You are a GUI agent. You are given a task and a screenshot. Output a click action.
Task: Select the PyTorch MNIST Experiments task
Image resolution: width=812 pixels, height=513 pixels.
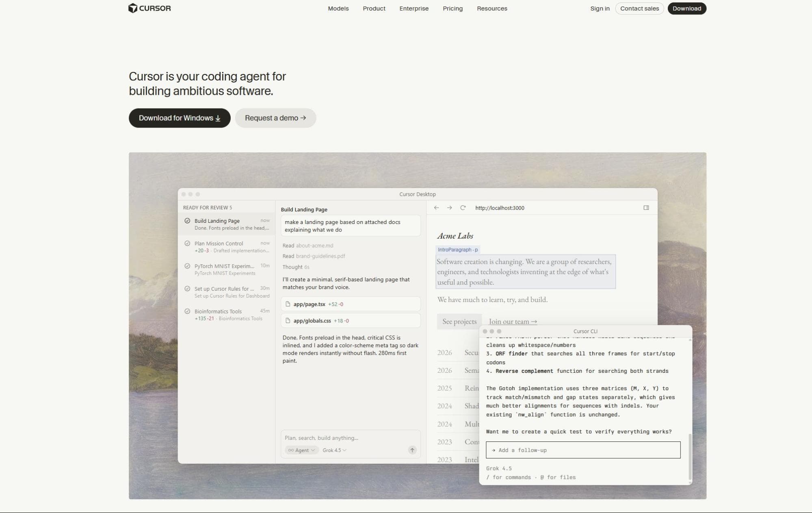point(227,269)
